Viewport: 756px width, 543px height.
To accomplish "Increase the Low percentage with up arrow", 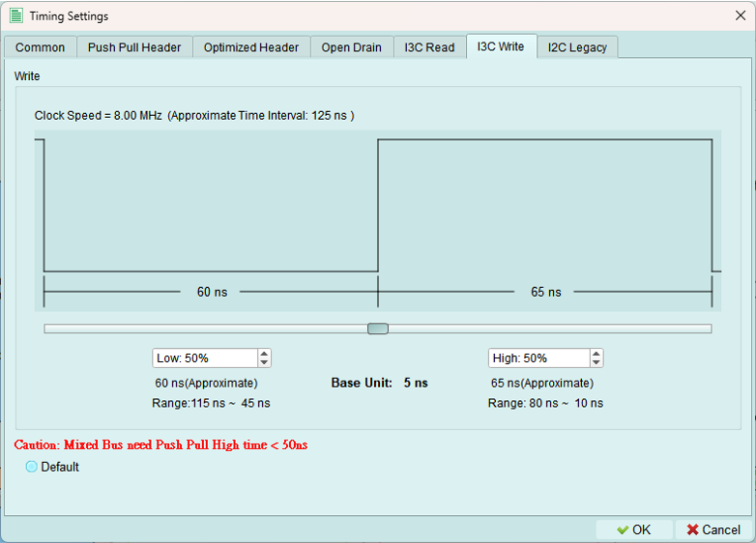I will click(x=264, y=355).
